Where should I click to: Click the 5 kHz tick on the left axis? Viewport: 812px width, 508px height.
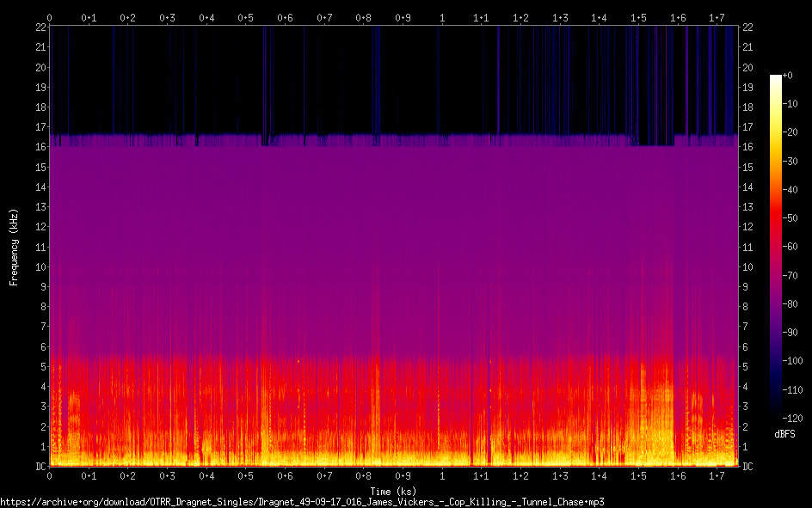40,366
